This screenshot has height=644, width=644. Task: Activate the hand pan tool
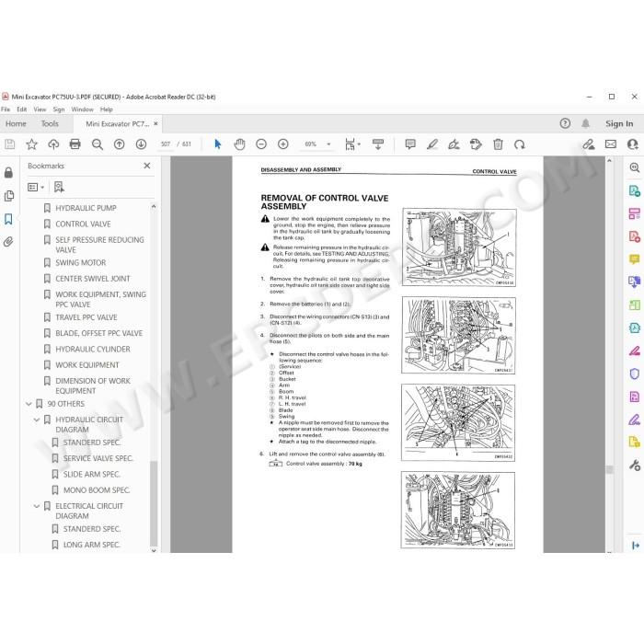239,144
